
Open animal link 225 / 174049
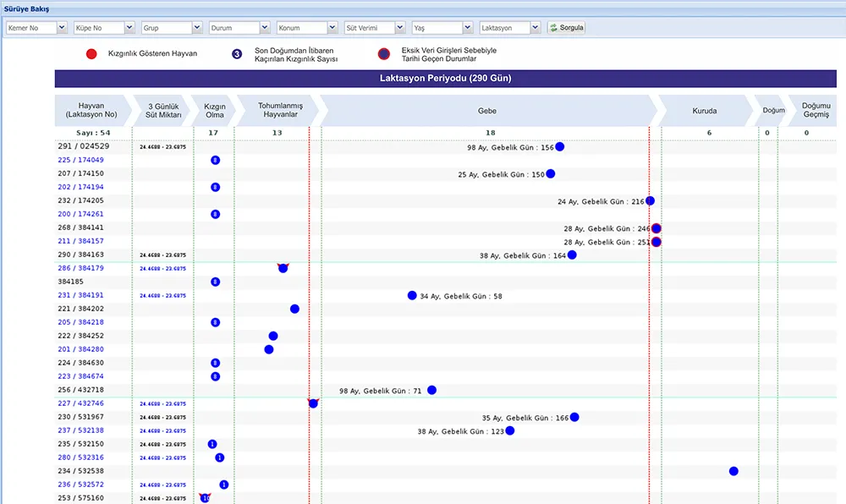(81, 160)
